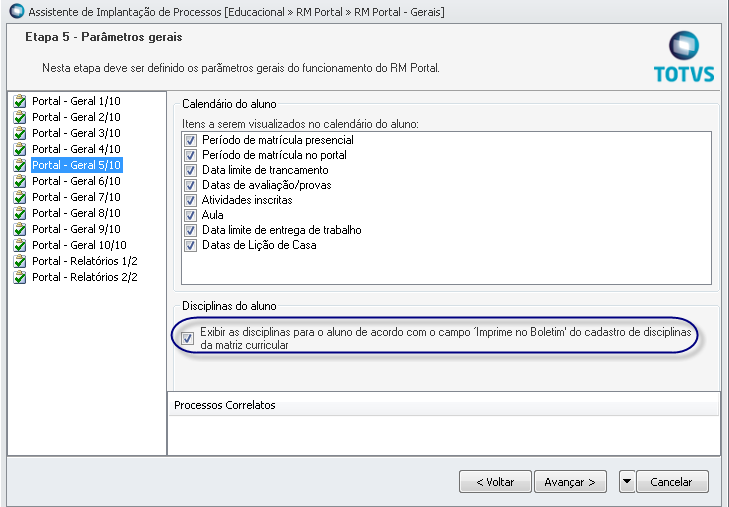Screen dimensions: 729x507
Task: Click the checkmark icon beside Portal - Geral 9/10
Action: (x=20, y=230)
